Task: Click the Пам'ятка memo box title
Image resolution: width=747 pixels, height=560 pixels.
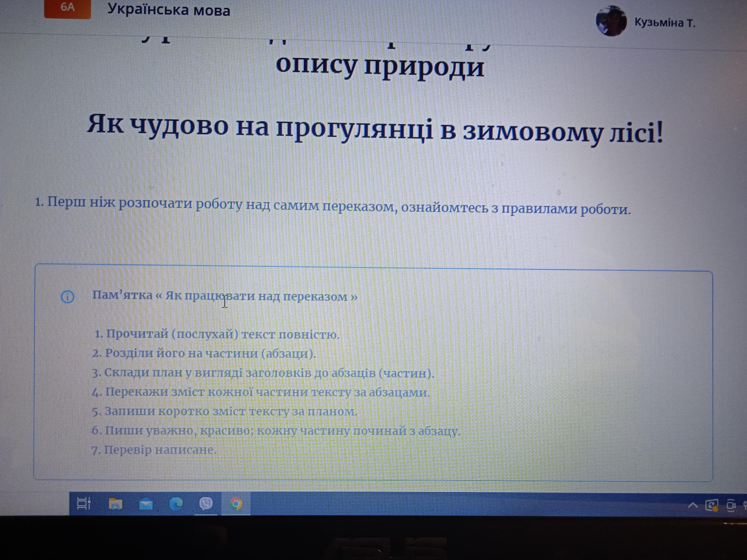Action: (x=225, y=296)
